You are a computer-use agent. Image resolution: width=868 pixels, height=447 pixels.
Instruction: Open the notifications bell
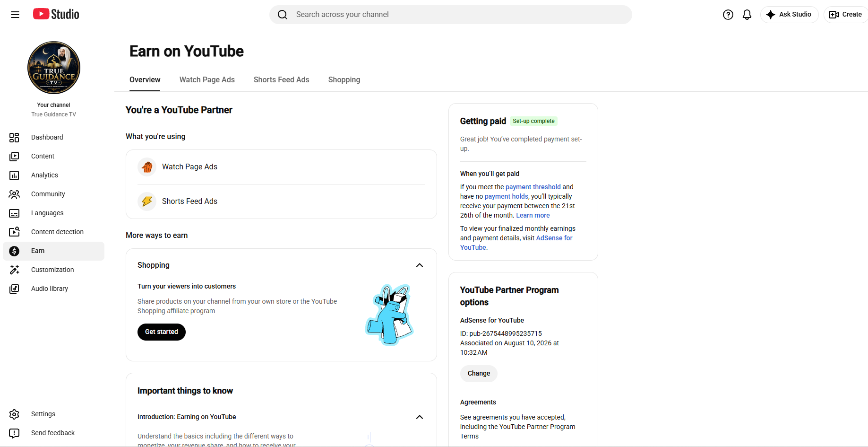[747, 15]
